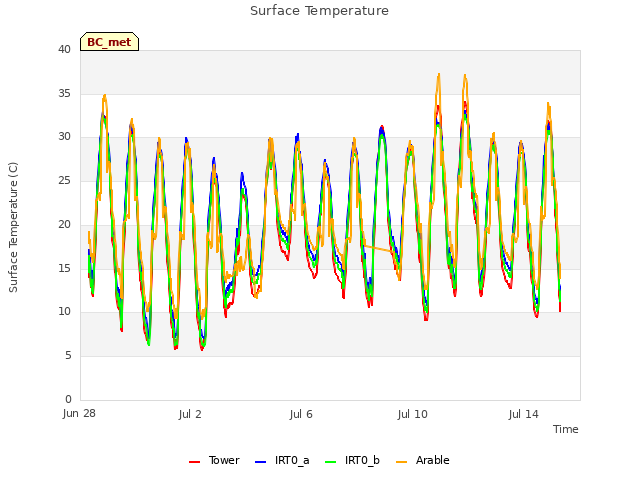Image resolution: width=640 pixels, height=480 pixels.
Task: Click the blue IRT0_a legend swatch
Action: 260,462
